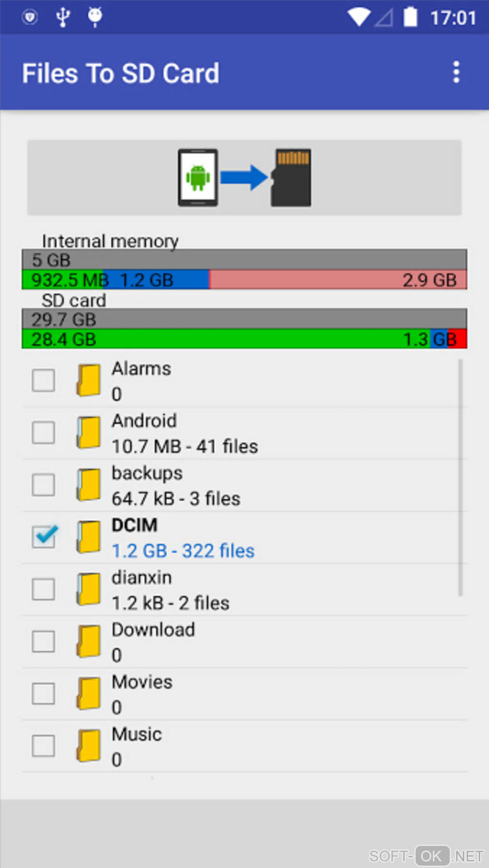Tap the Internal memory usage bar
This screenshot has height=868, width=489.
[x=244, y=270]
